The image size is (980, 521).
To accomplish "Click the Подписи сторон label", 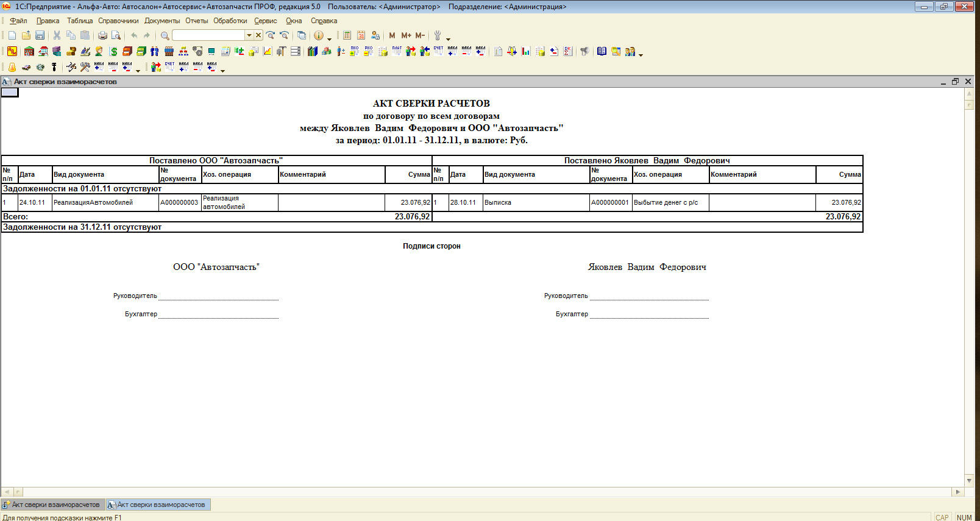I will pos(431,246).
